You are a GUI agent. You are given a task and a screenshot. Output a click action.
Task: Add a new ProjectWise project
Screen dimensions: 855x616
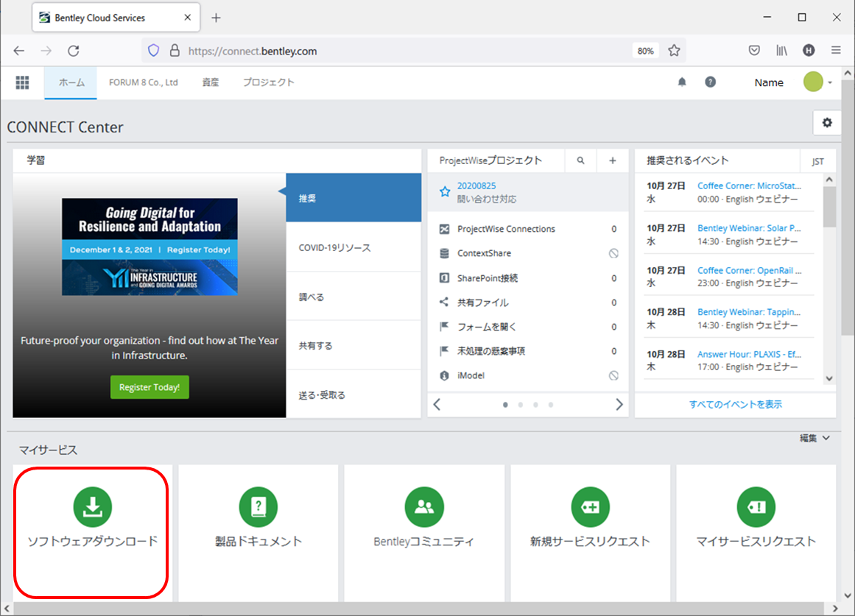click(x=613, y=161)
